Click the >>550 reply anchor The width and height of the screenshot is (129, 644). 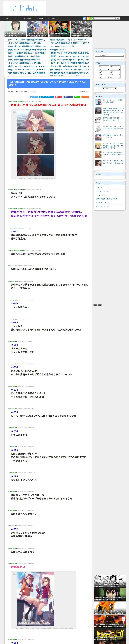pyautogui.click(x=14, y=304)
